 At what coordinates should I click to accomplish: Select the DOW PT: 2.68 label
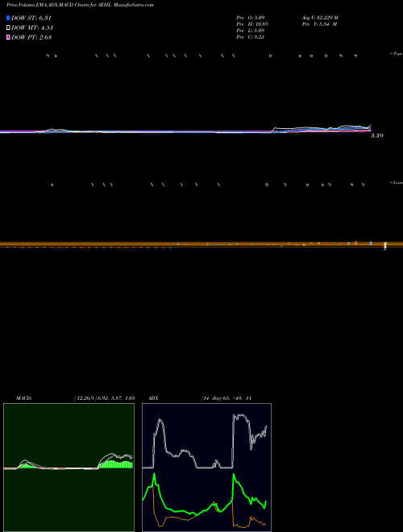click(31, 37)
